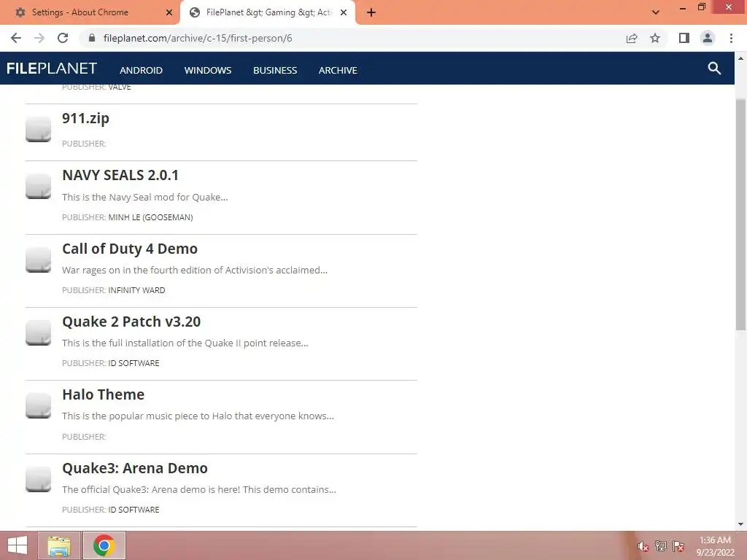747x560 pixels.
Task: Click the page vertical scrollbar thumb
Action: click(740, 214)
